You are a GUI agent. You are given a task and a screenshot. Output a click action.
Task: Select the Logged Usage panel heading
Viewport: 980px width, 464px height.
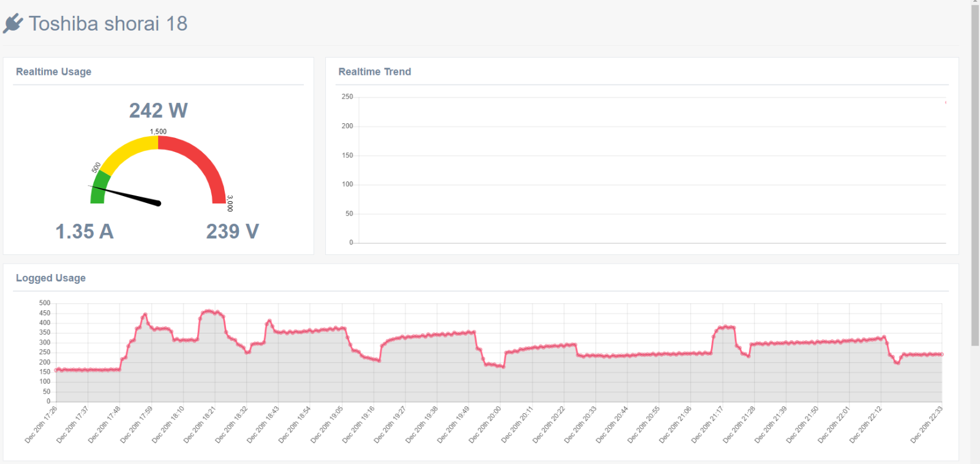coord(50,278)
